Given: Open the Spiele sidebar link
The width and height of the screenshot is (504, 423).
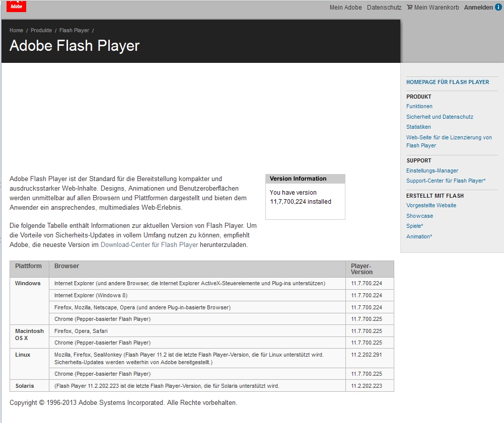Looking at the screenshot, I should tap(415, 226).
